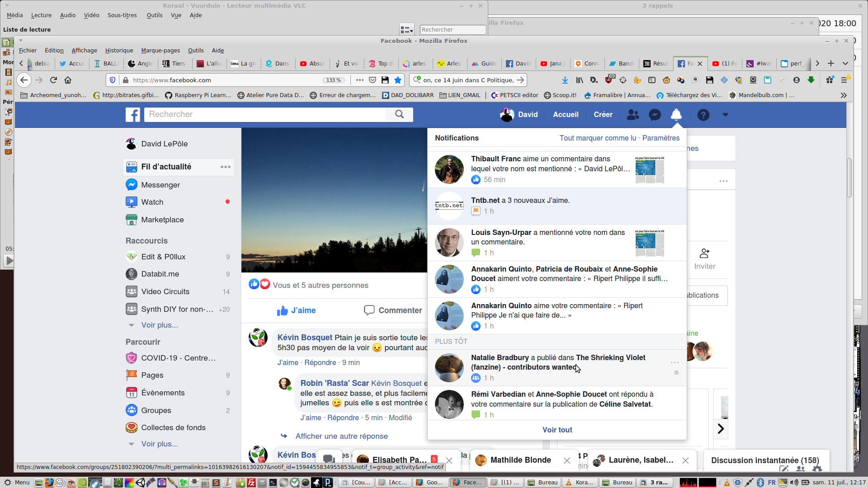The width and height of the screenshot is (868, 488).
Task: Open the Messenger icon in the top bar
Action: point(655,115)
